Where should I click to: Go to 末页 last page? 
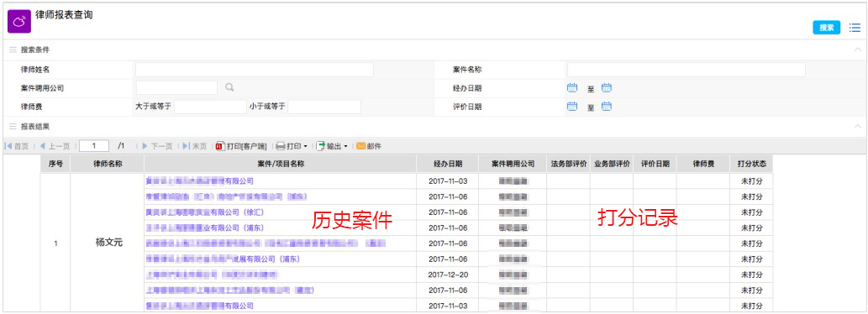(x=194, y=146)
